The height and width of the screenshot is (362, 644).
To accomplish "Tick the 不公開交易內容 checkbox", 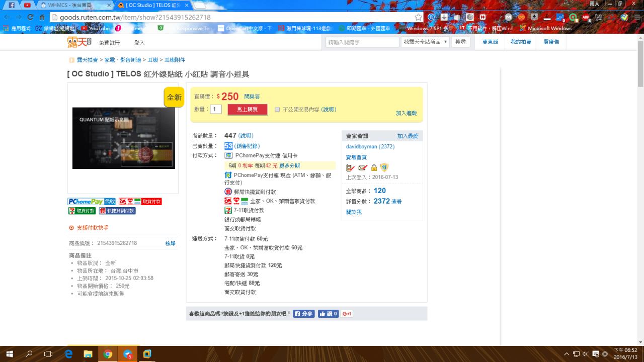I will (x=277, y=110).
